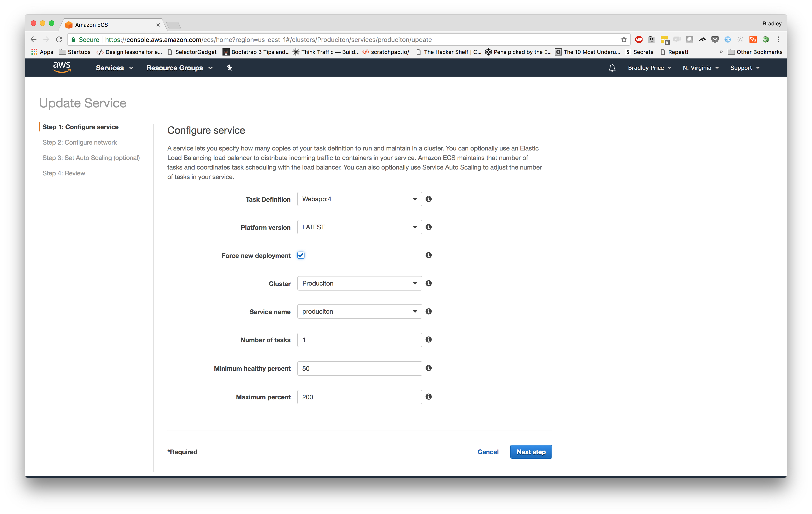Go back using the browser back arrow

[33, 39]
